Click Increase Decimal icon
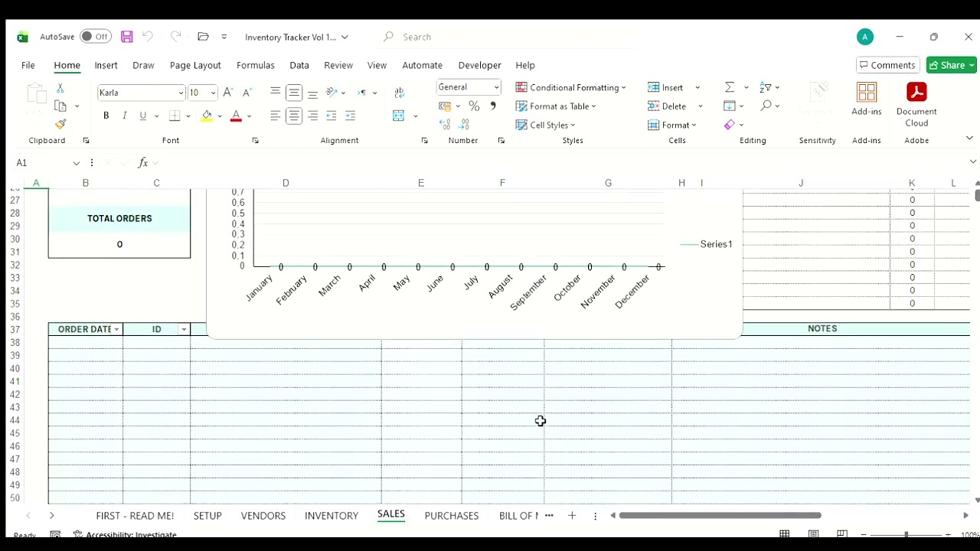The height and width of the screenshot is (551, 980). tap(445, 125)
